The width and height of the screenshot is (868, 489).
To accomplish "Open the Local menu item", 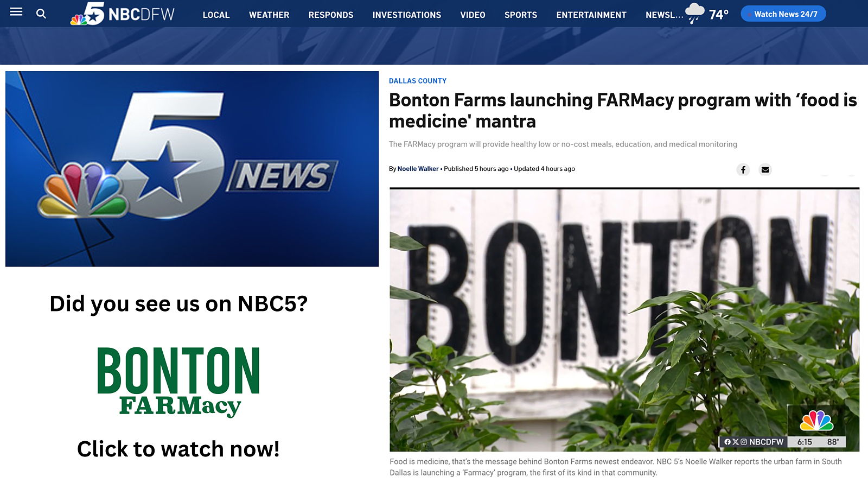I will 216,15.
